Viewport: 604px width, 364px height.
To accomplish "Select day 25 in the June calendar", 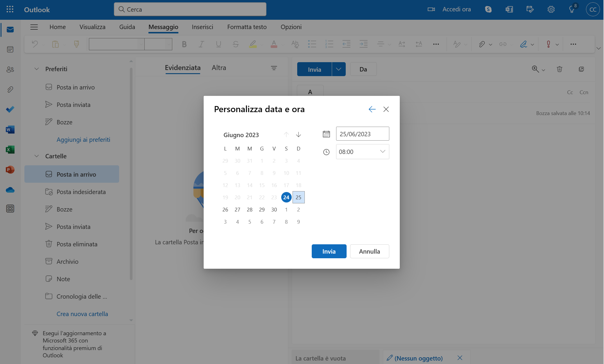I will click(x=298, y=197).
